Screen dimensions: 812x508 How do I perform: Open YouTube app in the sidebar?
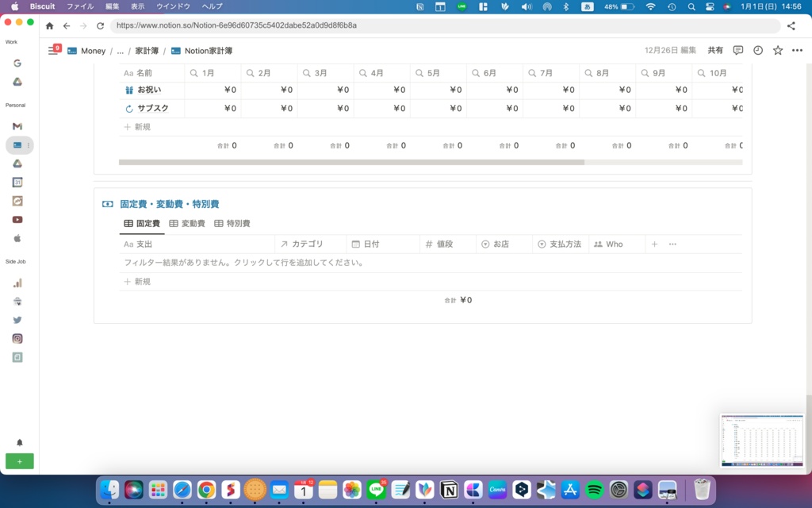click(17, 220)
